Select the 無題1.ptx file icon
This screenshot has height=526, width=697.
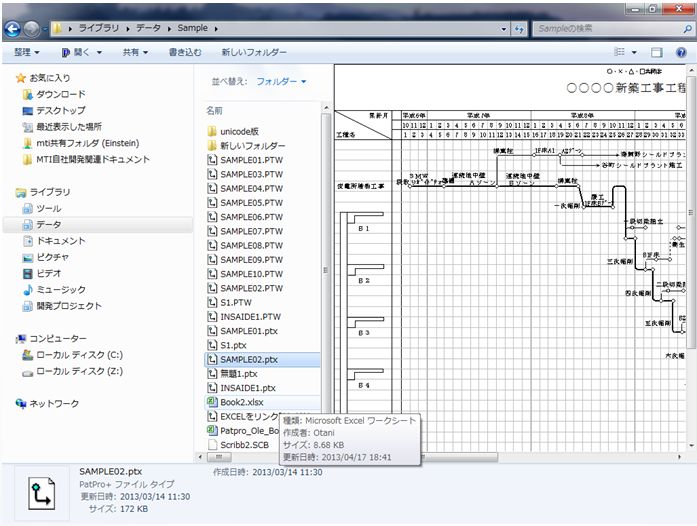(212, 373)
